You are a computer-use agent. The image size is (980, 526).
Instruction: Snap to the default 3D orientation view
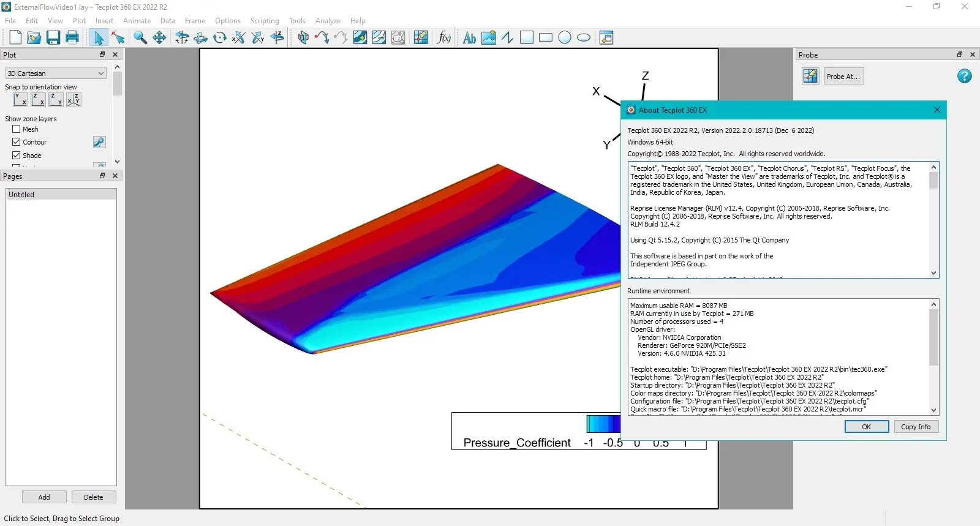click(73, 100)
